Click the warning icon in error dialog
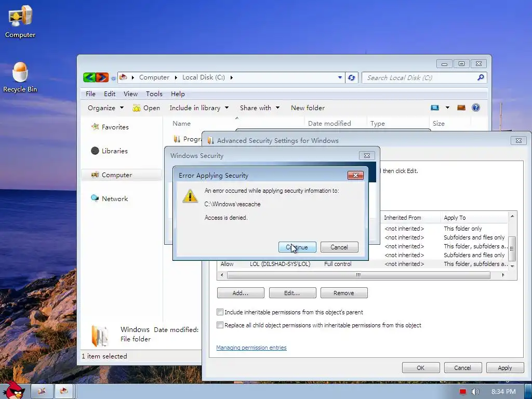The width and height of the screenshot is (532, 399). tap(190, 196)
